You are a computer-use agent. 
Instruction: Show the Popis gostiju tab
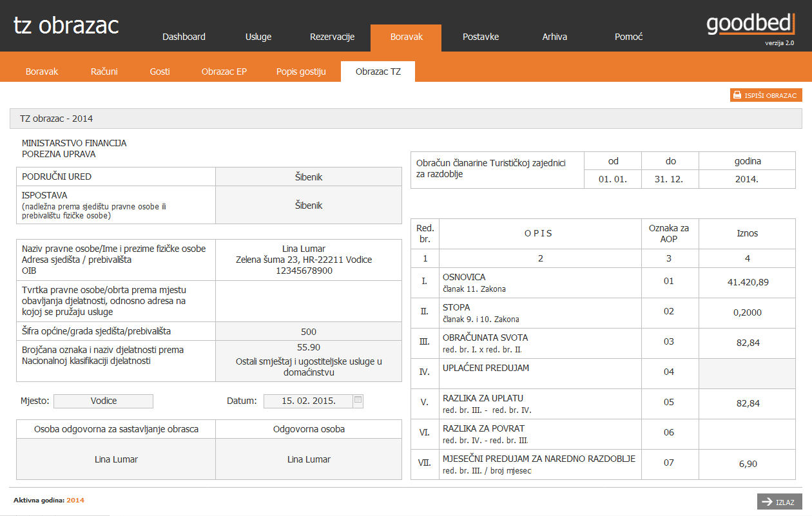pyautogui.click(x=301, y=72)
